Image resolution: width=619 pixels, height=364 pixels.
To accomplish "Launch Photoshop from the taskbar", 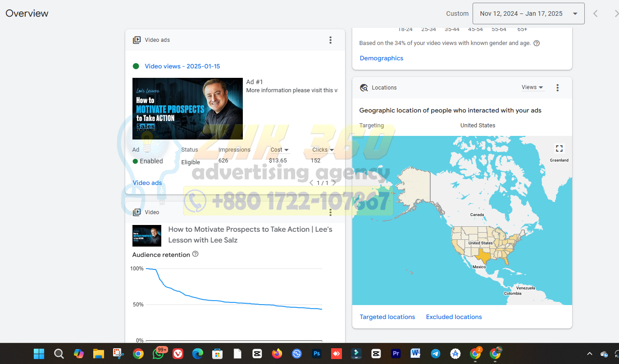I will pos(317,354).
